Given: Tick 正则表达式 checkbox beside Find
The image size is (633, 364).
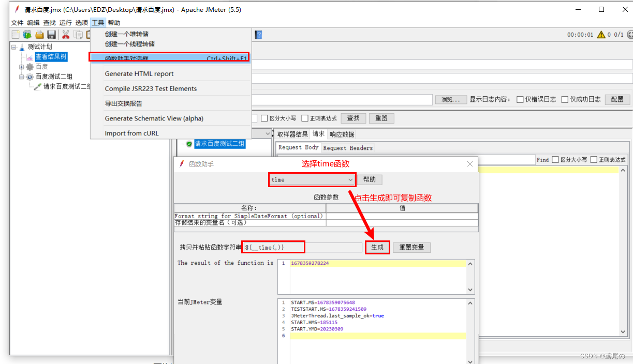Looking at the screenshot, I should click(x=594, y=160).
